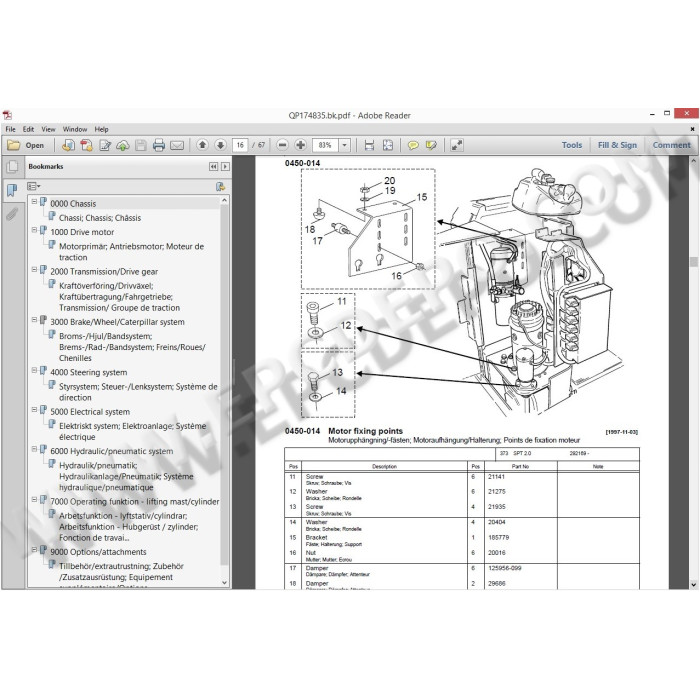Image resolution: width=700 pixels, height=700 pixels.
Task: Collapse the 6000 Hydraulic/pneumatic system bookmark
Action: (x=34, y=449)
